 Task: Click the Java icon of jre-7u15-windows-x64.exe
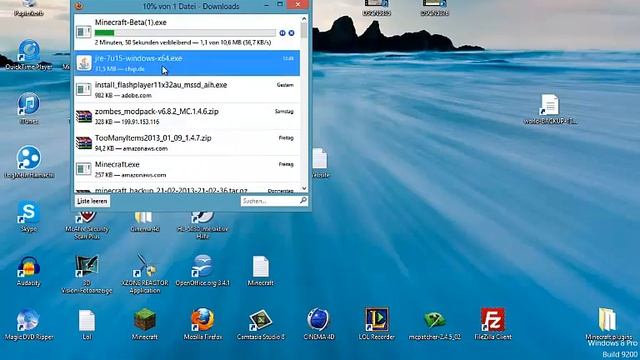click(x=84, y=63)
